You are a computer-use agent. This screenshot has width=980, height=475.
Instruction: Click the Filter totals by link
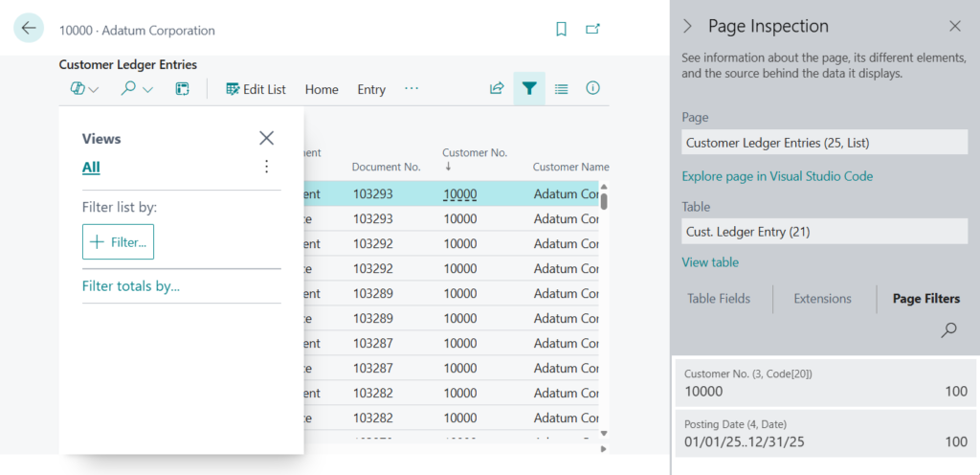[131, 285]
